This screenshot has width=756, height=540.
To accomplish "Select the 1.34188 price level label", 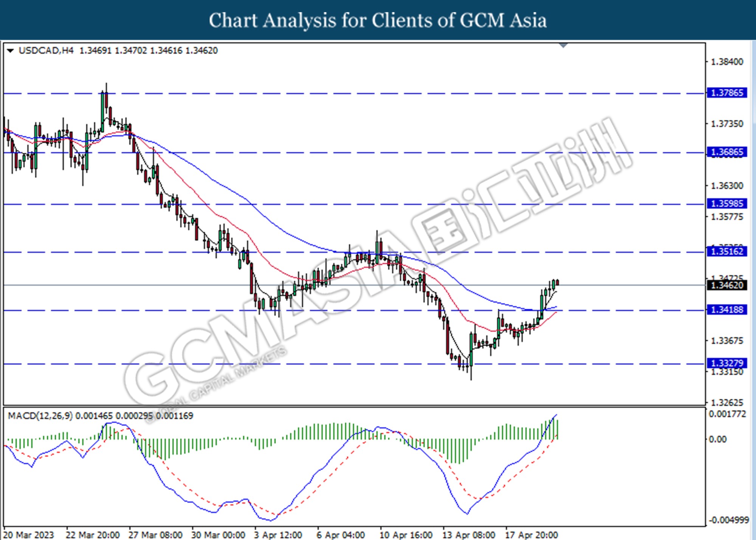I will coord(727,310).
